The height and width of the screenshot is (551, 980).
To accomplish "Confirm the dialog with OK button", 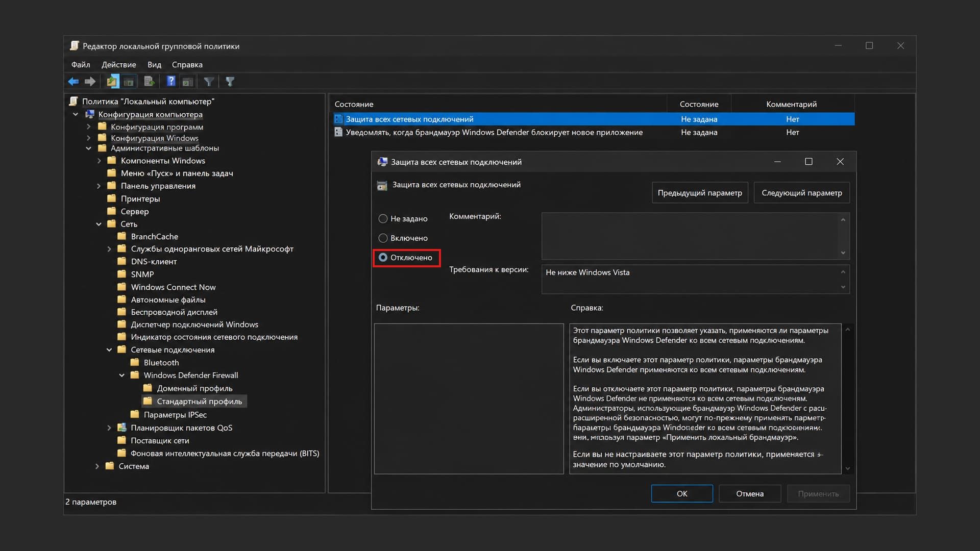I will click(682, 494).
